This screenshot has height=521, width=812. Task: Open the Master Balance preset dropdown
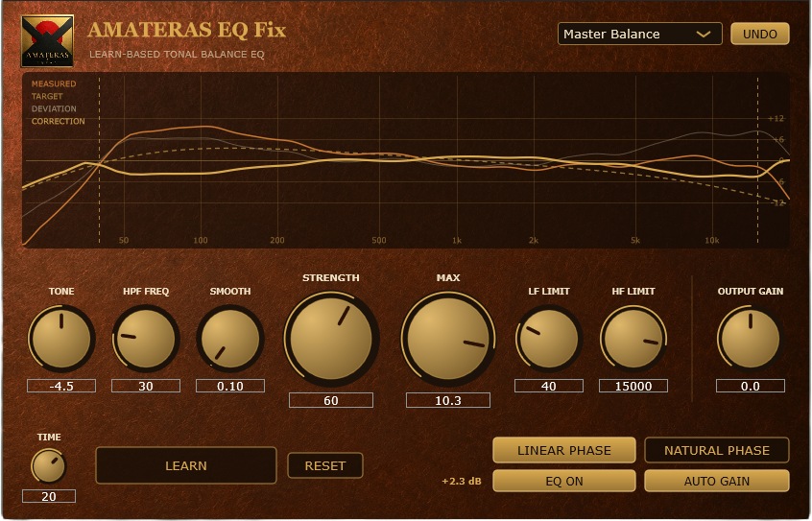(x=639, y=34)
